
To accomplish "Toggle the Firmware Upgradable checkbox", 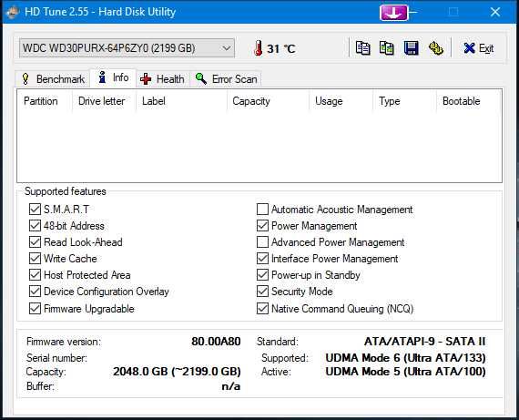I will point(35,309).
